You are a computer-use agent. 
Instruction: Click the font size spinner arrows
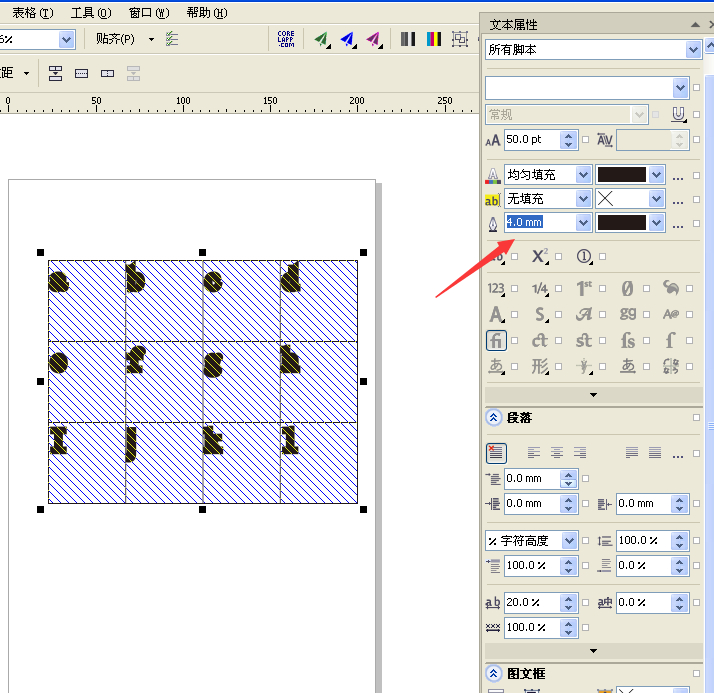(x=568, y=140)
